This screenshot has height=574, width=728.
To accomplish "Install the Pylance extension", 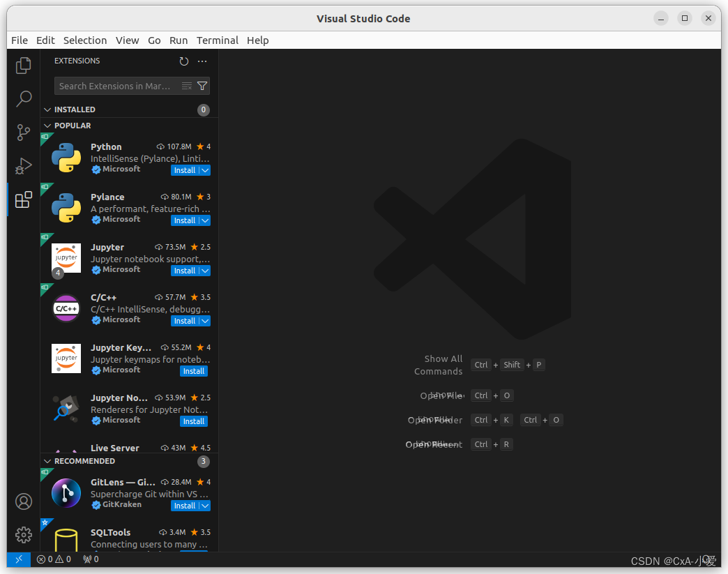I will pos(185,220).
